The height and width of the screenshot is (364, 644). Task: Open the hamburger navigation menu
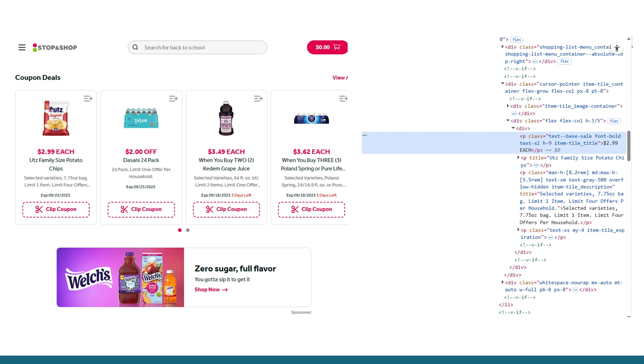point(22,47)
